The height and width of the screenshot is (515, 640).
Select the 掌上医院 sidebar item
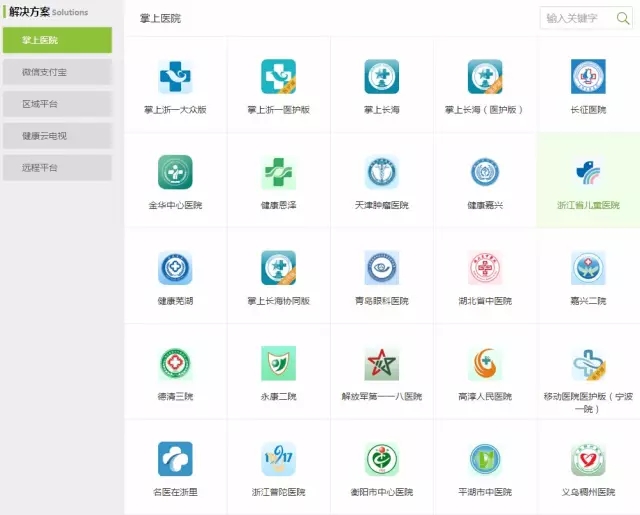click(x=57, y=40)
